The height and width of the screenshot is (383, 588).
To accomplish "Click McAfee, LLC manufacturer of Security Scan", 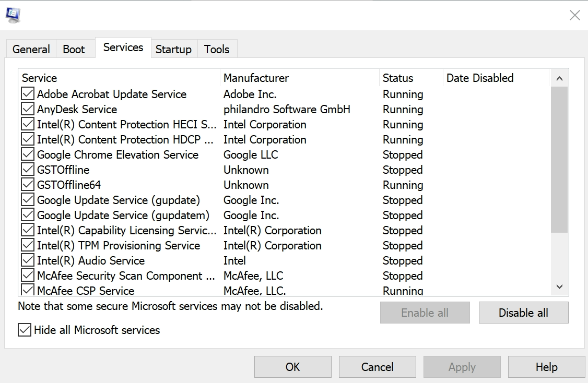I will (253, 276).
